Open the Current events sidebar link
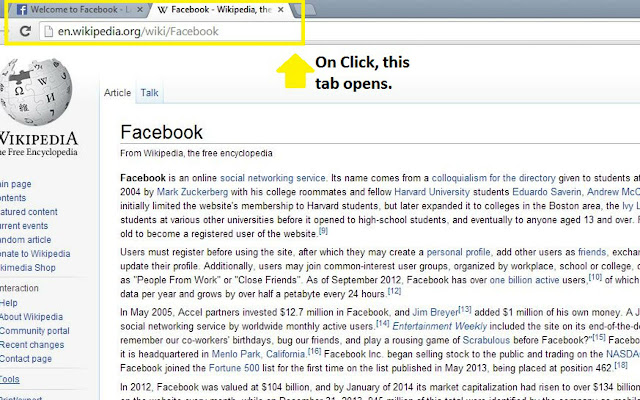 tap(24, 226)
